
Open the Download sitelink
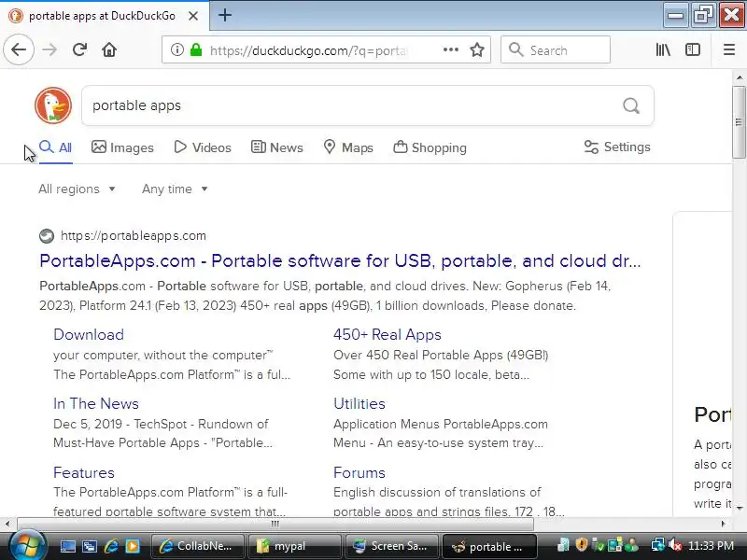coord(89,334)
